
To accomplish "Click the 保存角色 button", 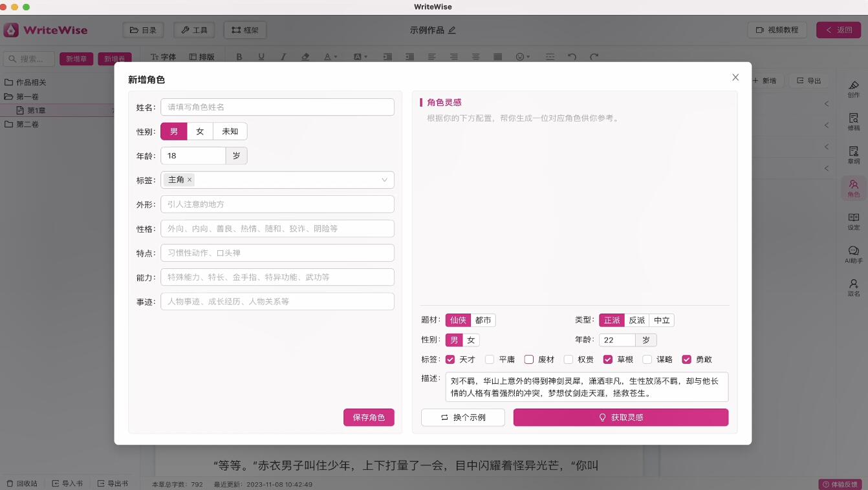I will (369, 418).
